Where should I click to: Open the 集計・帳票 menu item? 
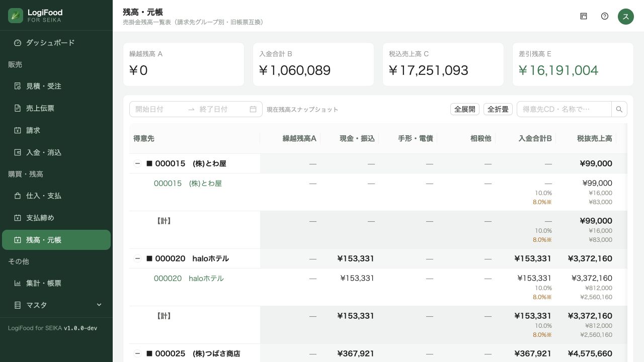pos(56,283)
